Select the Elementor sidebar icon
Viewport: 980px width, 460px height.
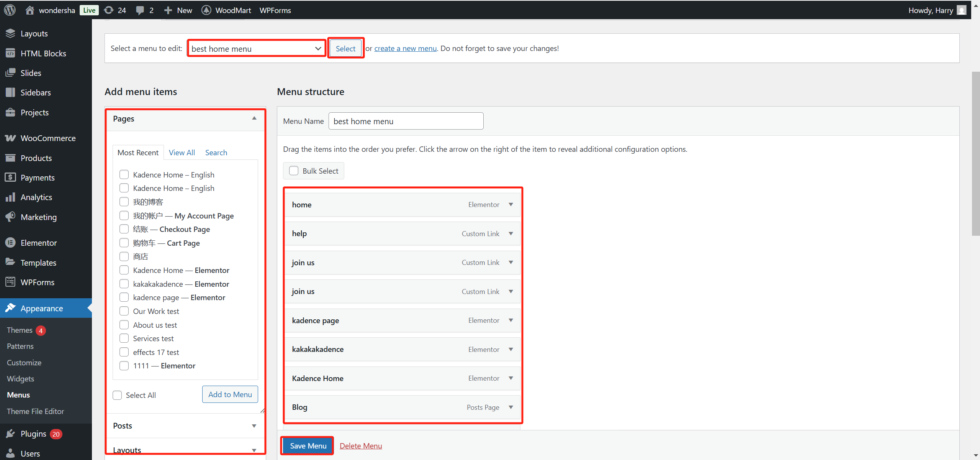pos(11,242)
